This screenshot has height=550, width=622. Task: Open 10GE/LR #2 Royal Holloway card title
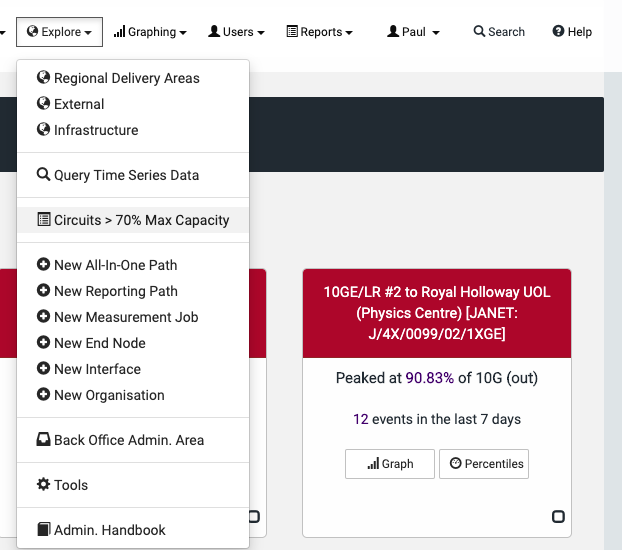437,313
